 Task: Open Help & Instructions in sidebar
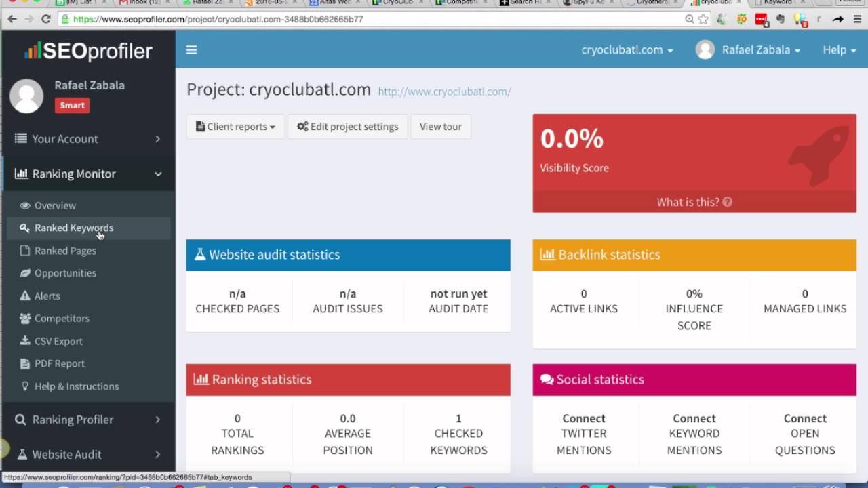[77, 386]
